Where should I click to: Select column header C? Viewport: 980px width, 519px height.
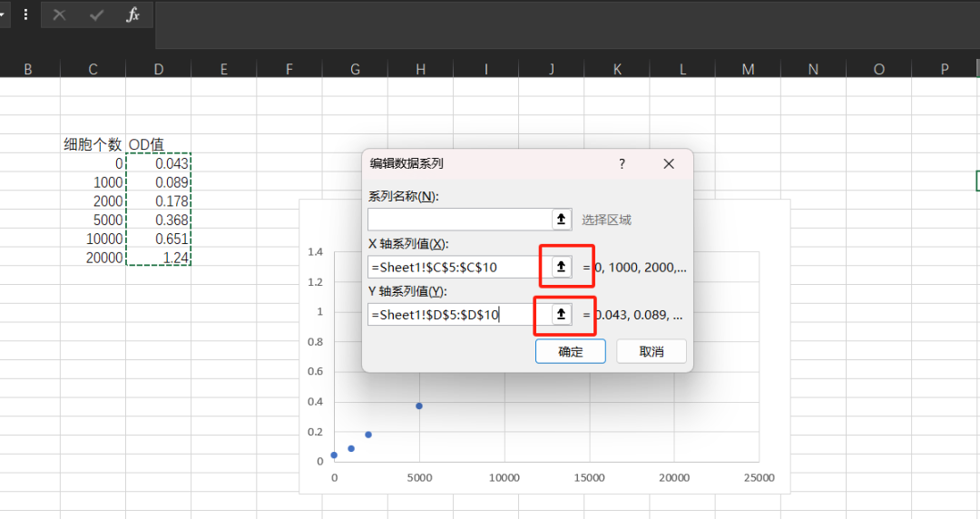(x=93, y=69)
